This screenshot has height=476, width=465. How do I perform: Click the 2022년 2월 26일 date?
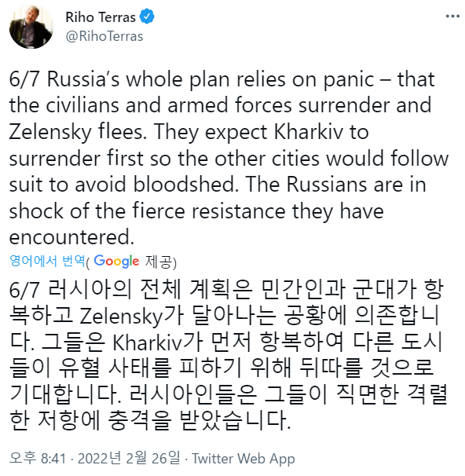coord(129,458)
